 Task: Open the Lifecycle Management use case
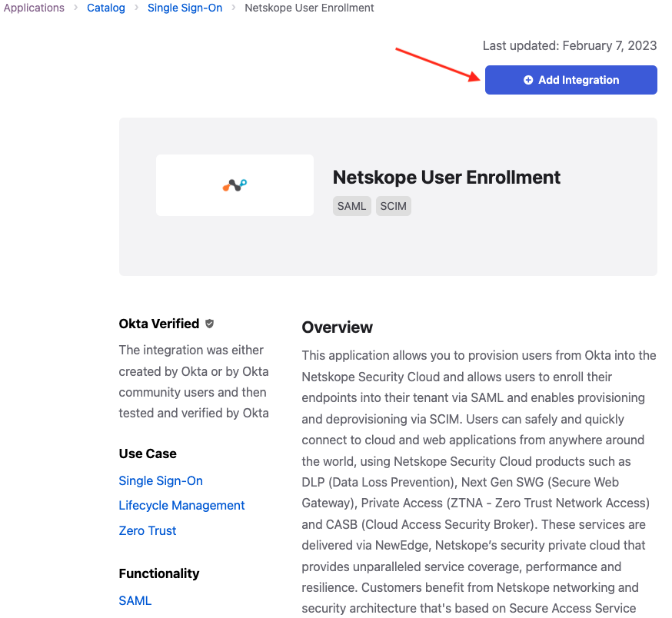pos(181,505)
